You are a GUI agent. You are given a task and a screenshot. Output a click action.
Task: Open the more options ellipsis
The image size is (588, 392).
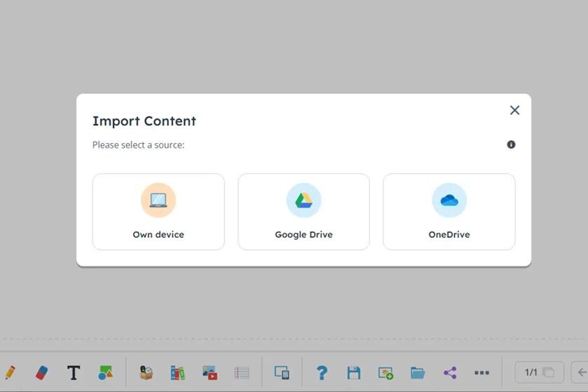pos(481,372)
